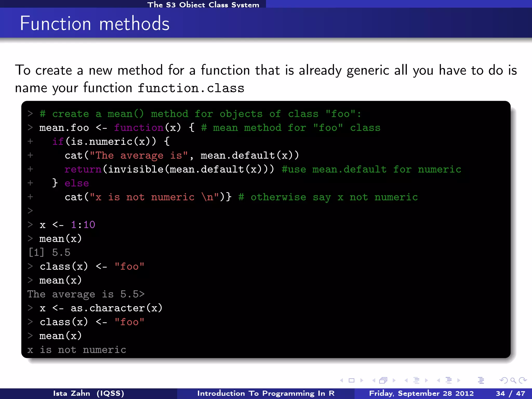This screenshot has height=399, width=532.
Task: Click the presentation outline icon
Action: tap(481, 381)
